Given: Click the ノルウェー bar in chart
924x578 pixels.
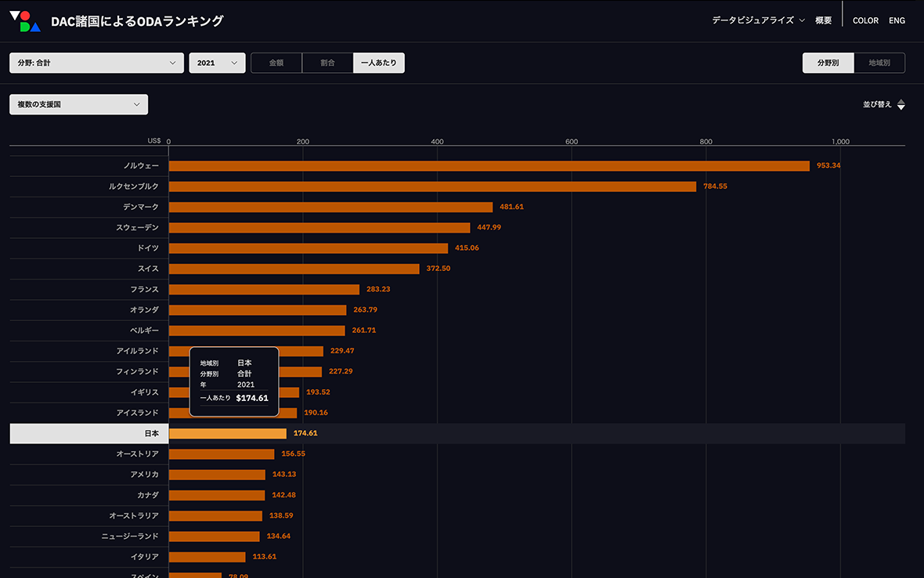Looking at the screenshot, I should [489, 166].
